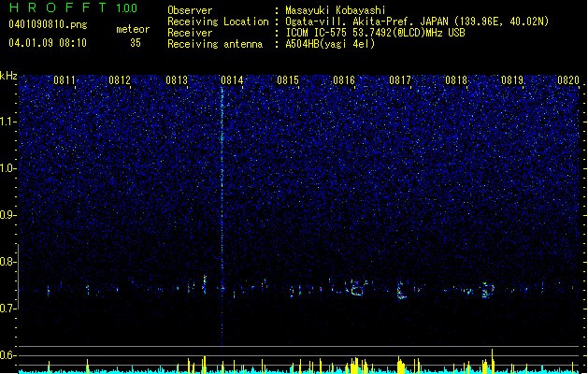Image resolution: width=588 pixels, height=374 pixels.
Task: Click the 'Observer' label
Action: point(190,10)
